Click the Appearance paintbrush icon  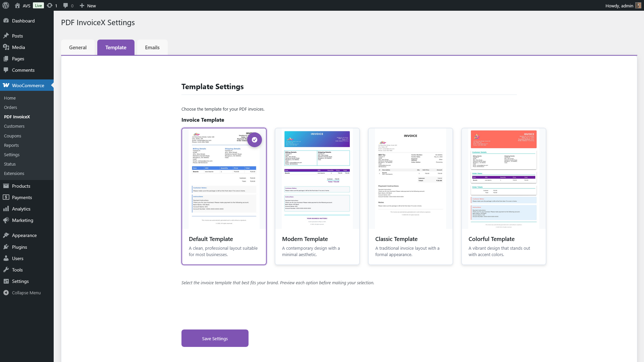click(6, 235)
